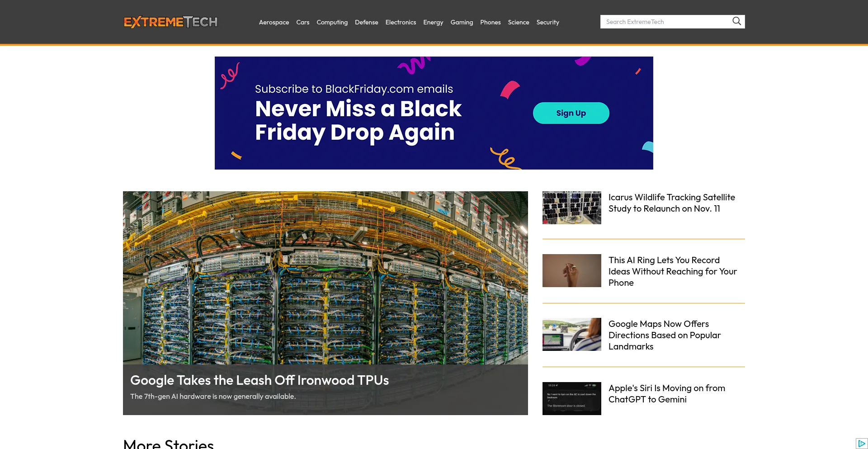Focus the Search ExtremeTech input field
868x449 pixels.
coord(666,22)
